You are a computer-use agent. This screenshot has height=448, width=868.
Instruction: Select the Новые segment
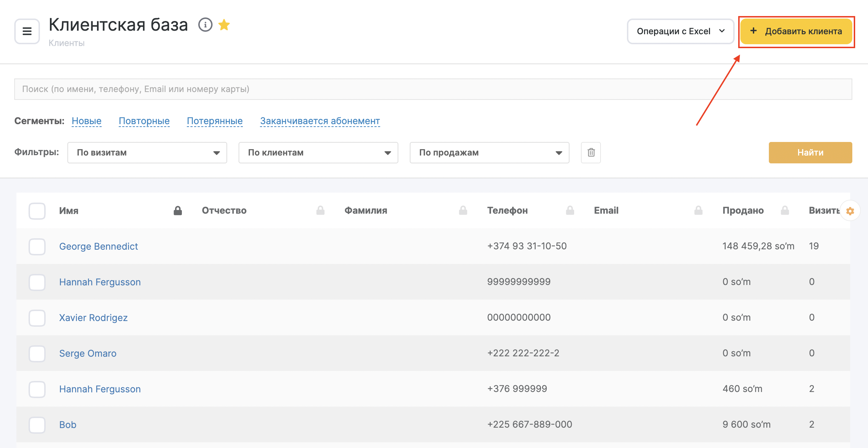pyautogui.click(x=87, y=121)
